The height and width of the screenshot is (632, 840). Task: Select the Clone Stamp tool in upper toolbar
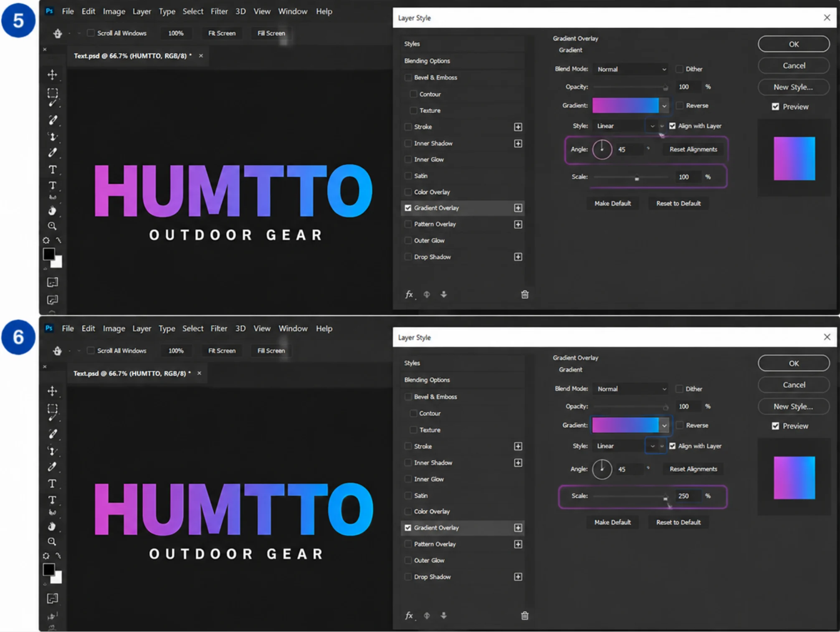[x=53, y=137]
